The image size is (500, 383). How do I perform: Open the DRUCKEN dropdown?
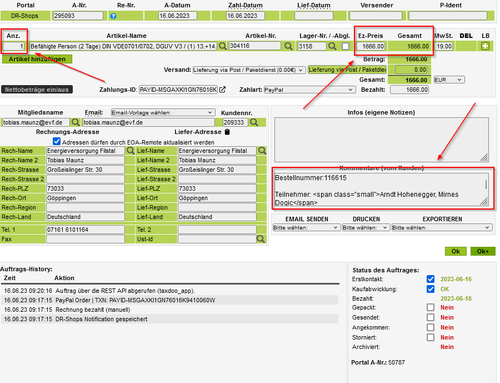point(366,227)
